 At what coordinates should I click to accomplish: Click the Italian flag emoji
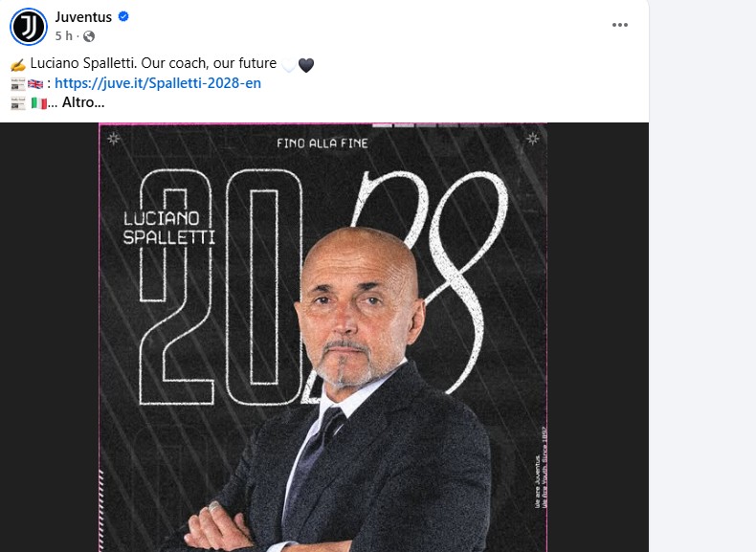39,102
